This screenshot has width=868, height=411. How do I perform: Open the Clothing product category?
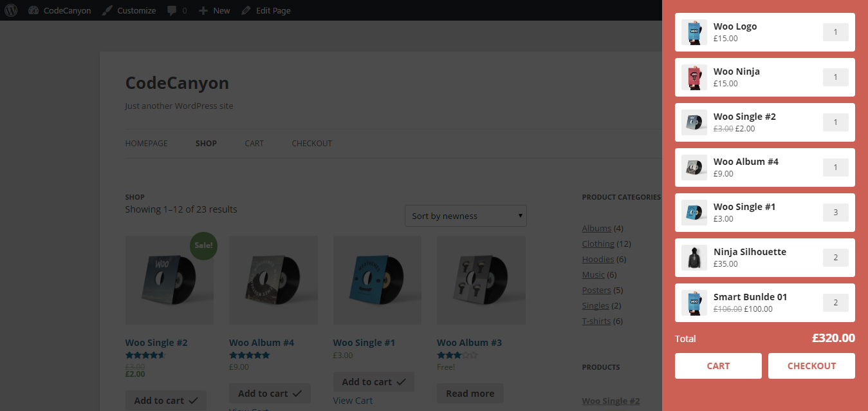coord(598,244)
